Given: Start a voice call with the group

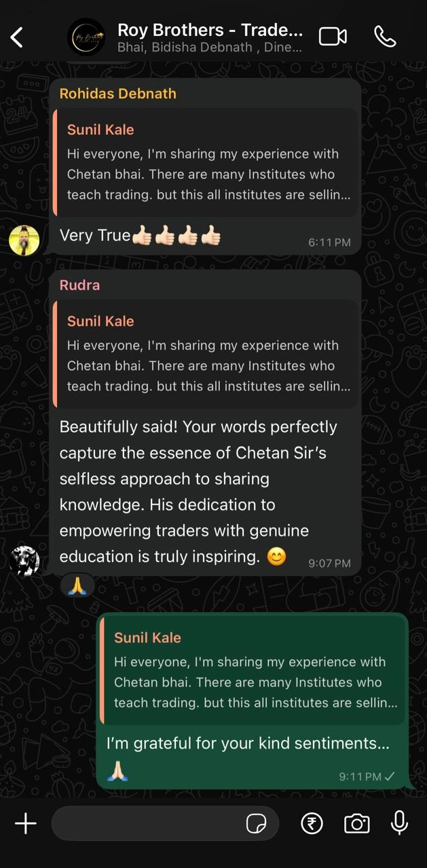Looking at the screenshot, I should (x=385, y=37).
